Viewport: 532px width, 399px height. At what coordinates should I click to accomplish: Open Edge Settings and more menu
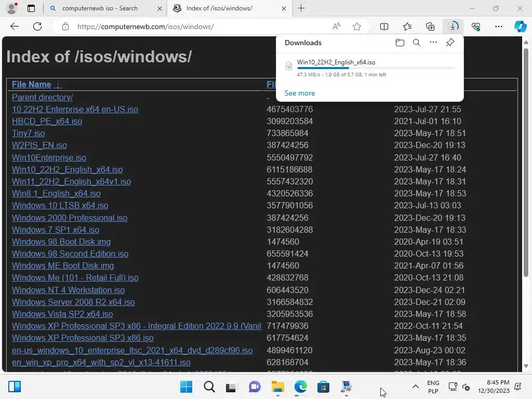tap(498, 26)
